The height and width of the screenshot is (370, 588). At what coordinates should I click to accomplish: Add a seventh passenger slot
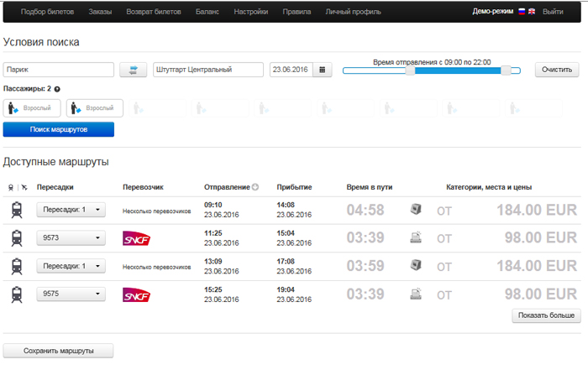pyautogui.click(x=408, y=108)
